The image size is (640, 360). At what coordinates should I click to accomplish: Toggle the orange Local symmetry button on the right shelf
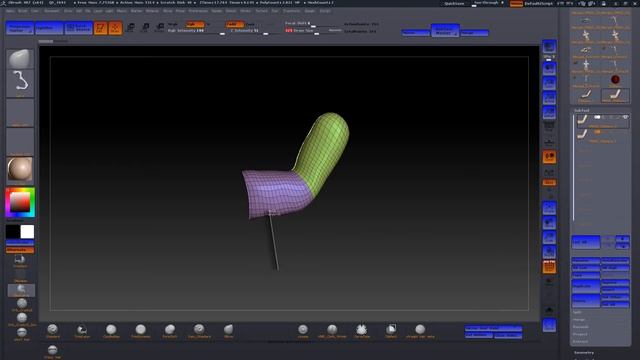pos(549,157)
